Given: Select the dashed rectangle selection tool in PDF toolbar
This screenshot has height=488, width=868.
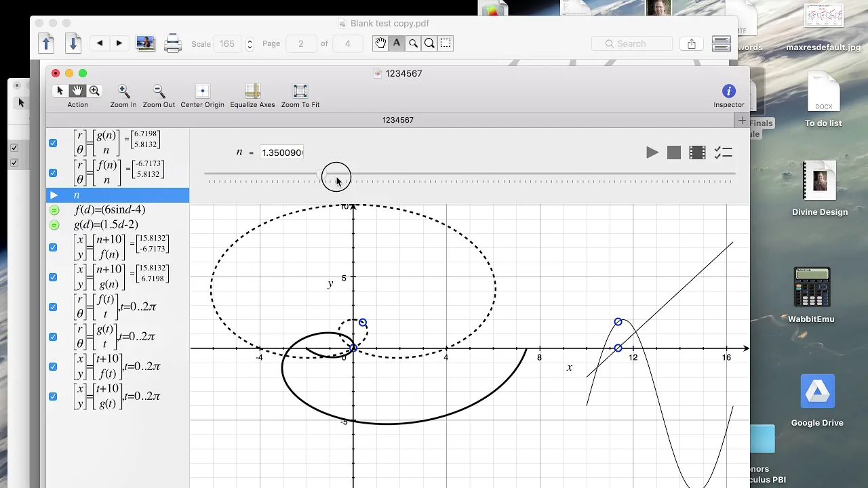Looking at the screenshot, I should click(x=446, y=43).
